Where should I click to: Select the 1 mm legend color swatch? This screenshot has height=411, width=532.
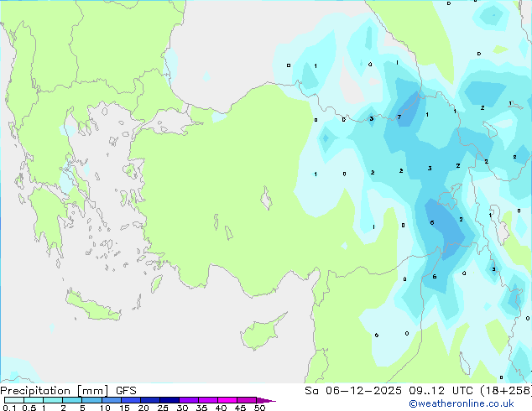click(53, 400)
